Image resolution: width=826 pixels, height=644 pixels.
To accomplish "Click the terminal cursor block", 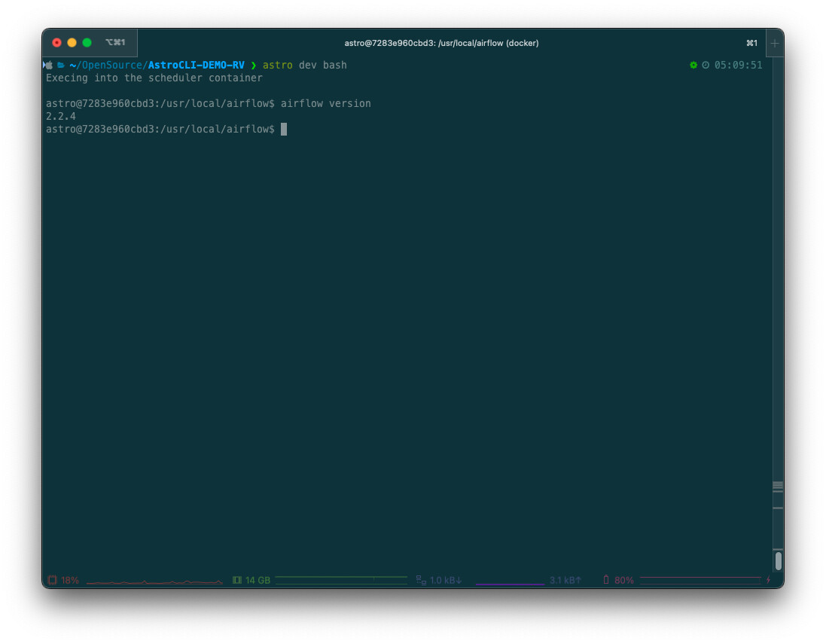I will tap(283, 129).
